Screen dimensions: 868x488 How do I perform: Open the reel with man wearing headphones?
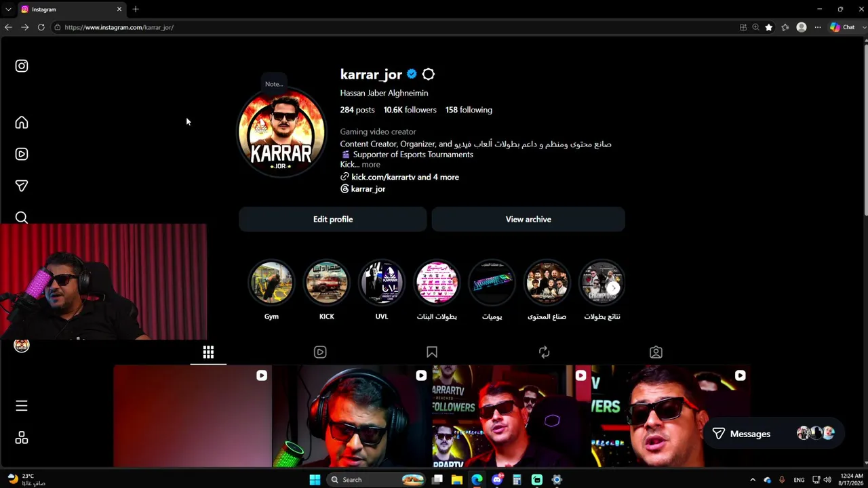pos(352,416)
